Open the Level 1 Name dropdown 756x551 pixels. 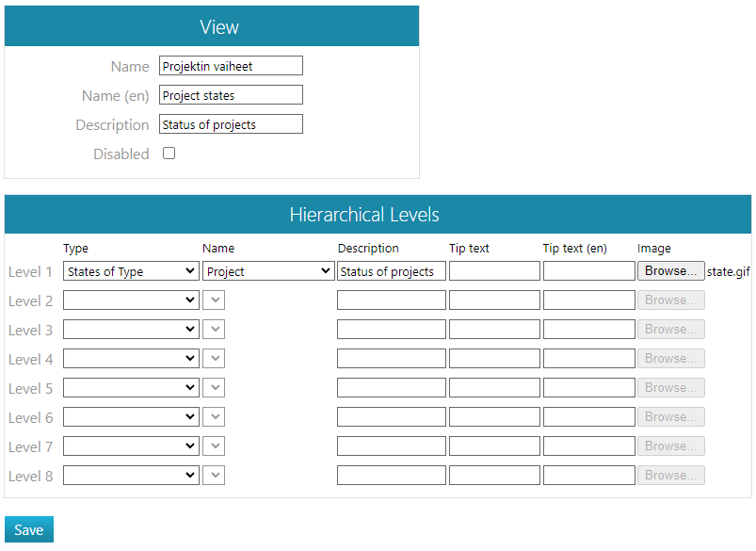pyautogui.click(x=268, y=271)
